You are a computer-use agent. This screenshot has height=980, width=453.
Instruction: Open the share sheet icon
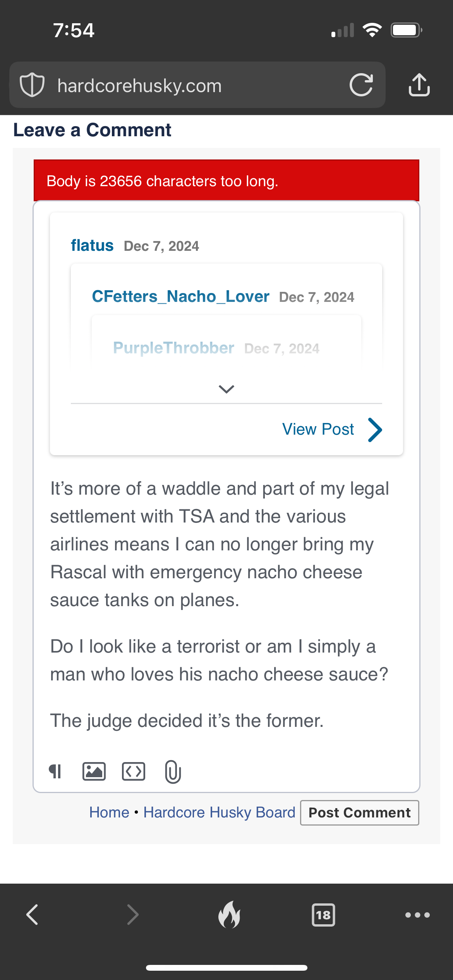pos(419,85)
